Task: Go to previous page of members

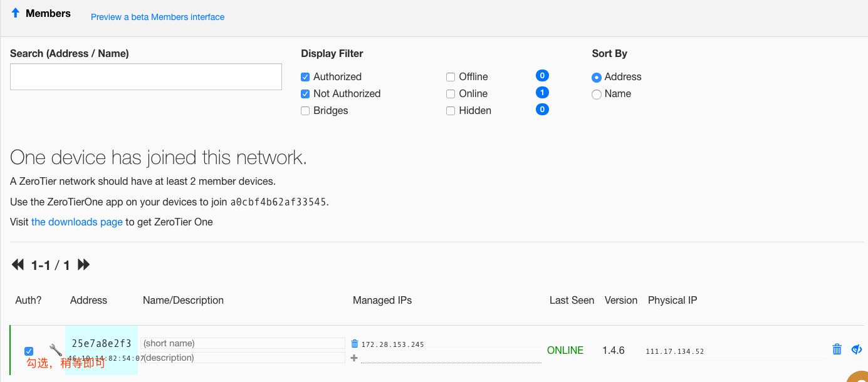Action: (x=18, y=265)
